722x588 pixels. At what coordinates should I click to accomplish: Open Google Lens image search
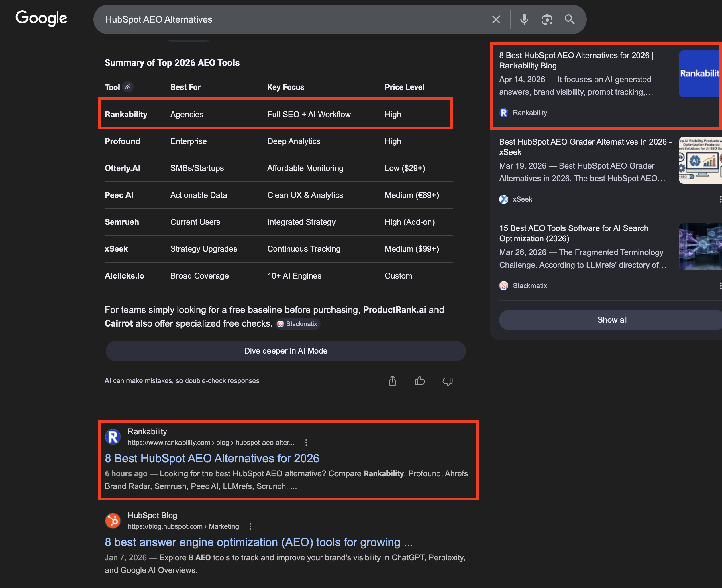[x=547, y=20]
